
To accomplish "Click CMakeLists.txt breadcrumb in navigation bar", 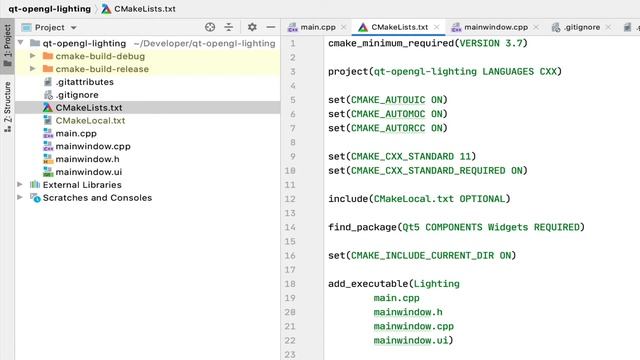I will click(x=144, y=9).
